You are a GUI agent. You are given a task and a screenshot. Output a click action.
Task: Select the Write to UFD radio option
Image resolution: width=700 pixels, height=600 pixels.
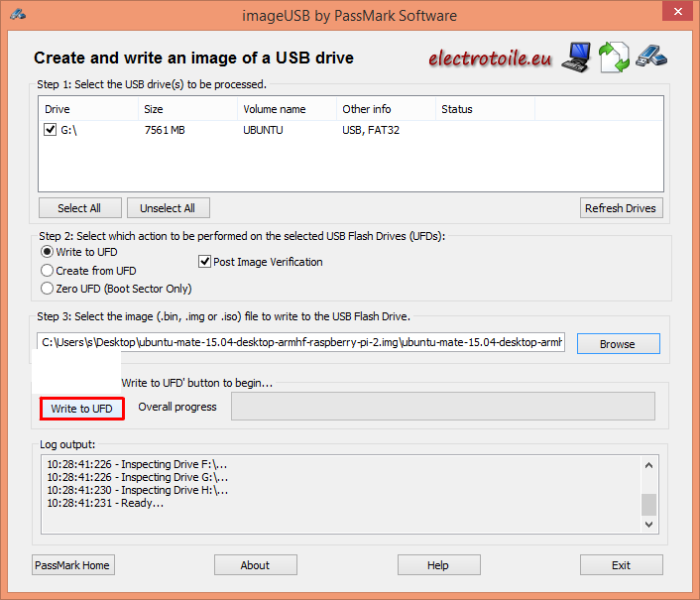47,252
